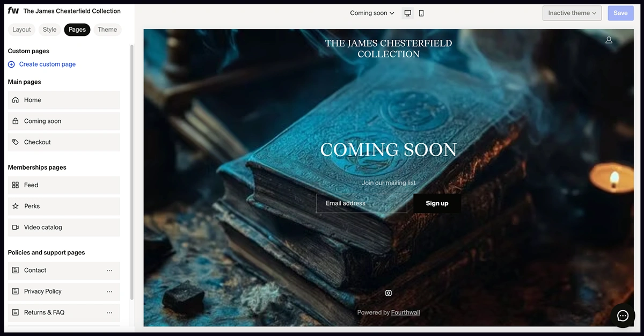Switch to mobile preview view
644x336 pixels.
click(421, 13)
